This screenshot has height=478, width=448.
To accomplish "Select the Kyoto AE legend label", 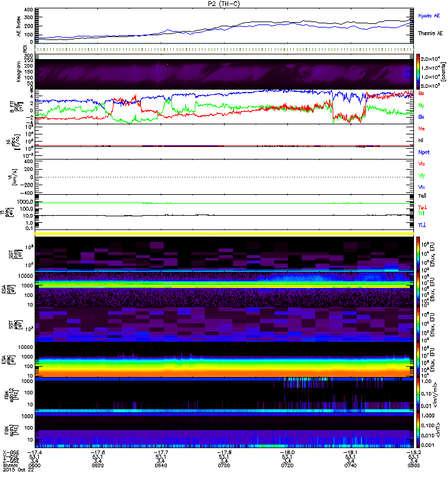I will (429, 16).
